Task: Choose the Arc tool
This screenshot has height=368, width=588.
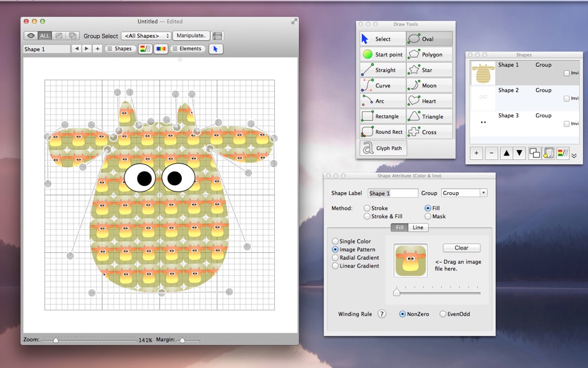Action: point(383,101)
